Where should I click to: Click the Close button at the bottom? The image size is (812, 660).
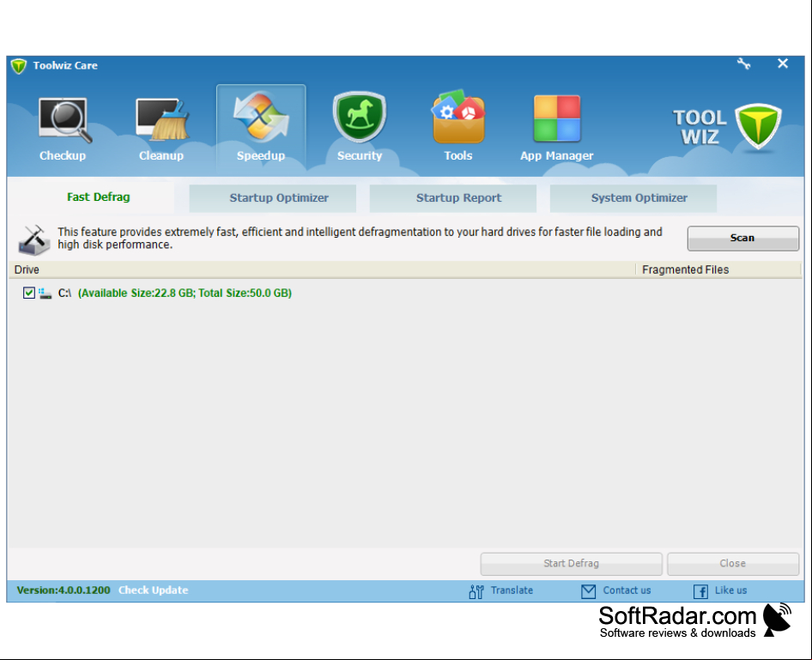pos(733,564)
